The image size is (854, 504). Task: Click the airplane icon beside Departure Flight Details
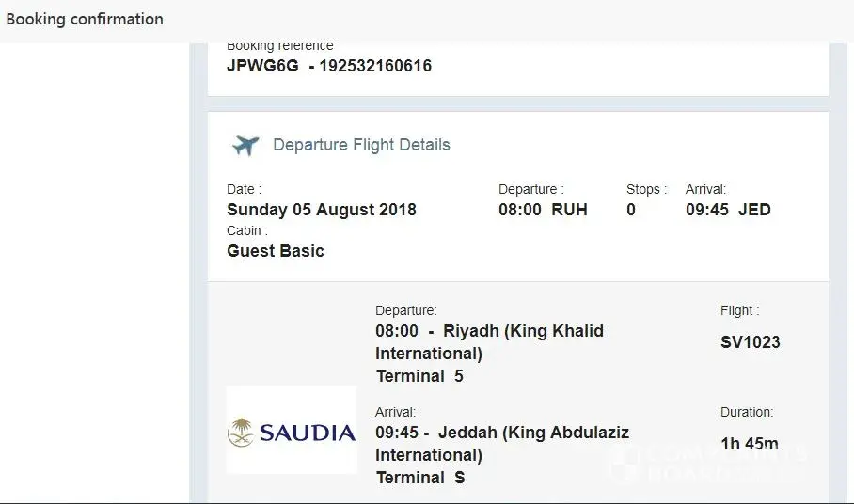coord(245,146)
